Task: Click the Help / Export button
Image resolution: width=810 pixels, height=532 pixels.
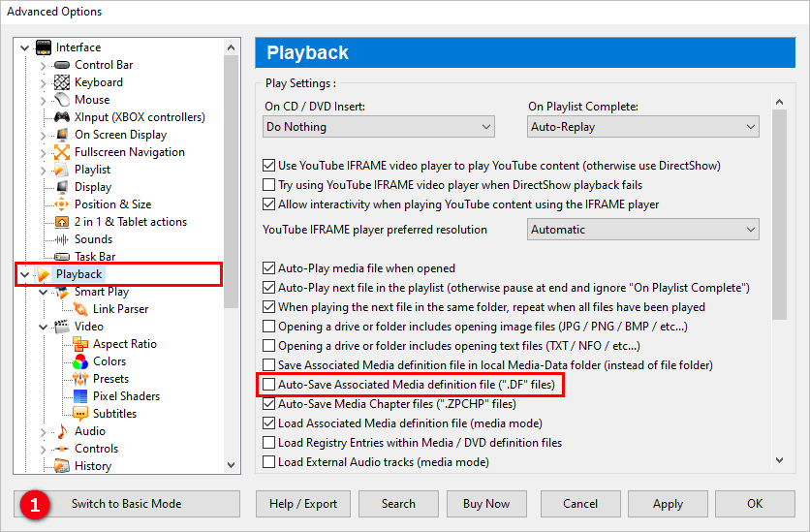Action: (303, 504)
